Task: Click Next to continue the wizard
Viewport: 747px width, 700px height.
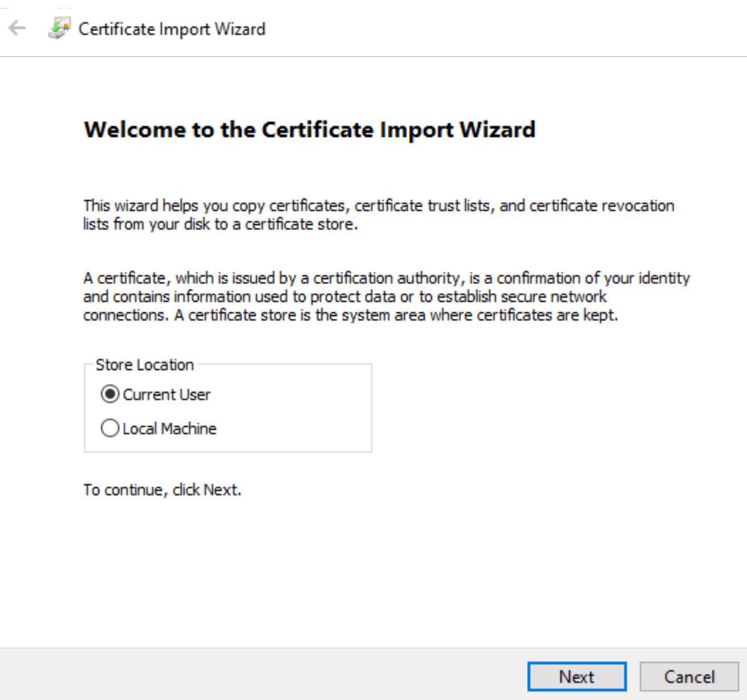Action: (x=576, y=677)
